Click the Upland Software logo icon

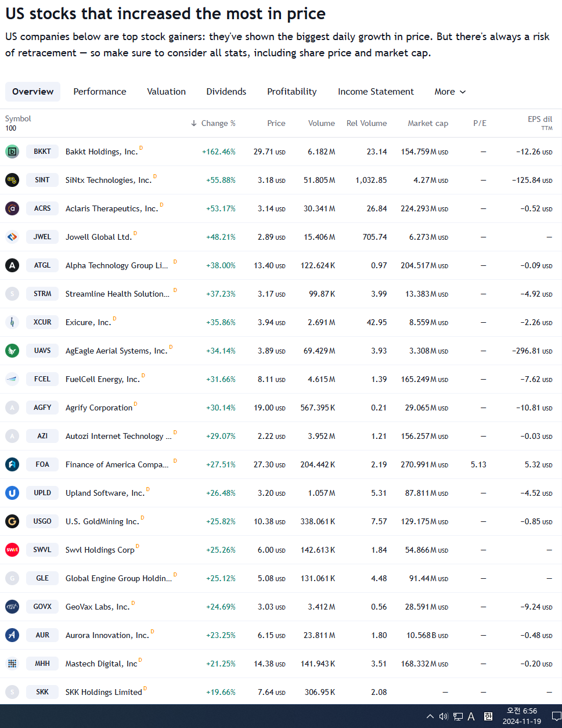[12, 493]
